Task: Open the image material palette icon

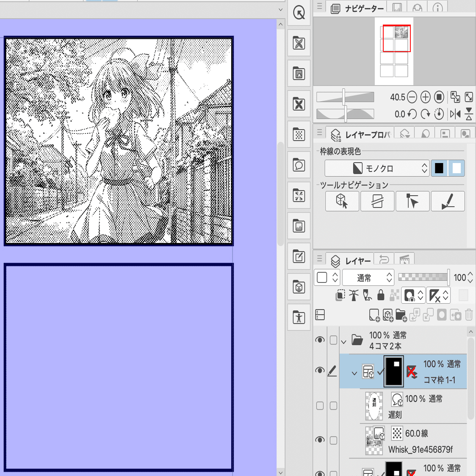Action: tap(299, 226)
